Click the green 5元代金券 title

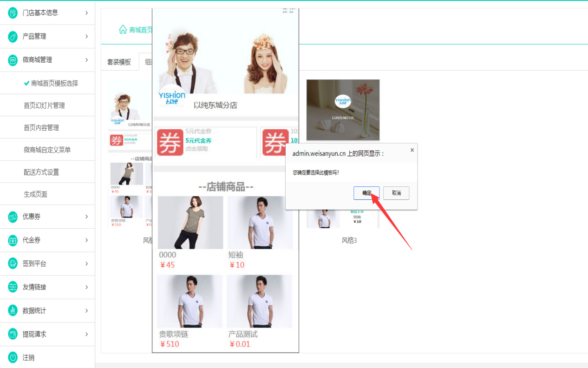pyautogui.click(x=198, y=141)
